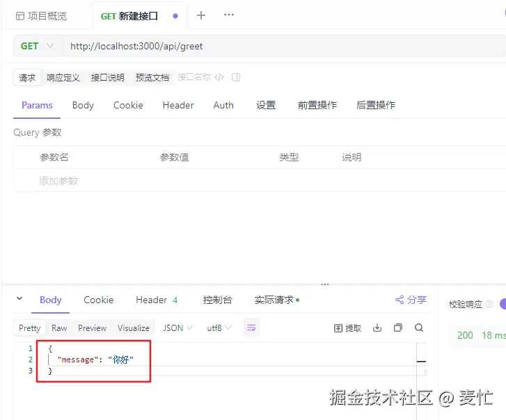Click the 提取 extract button

point(347,328)
